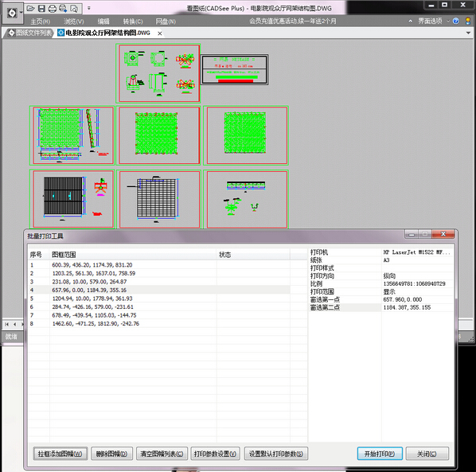The width and height of the screenshot is (476, 472).
Task: Click the 删除图幅(D) button
Action: point(111,454)
